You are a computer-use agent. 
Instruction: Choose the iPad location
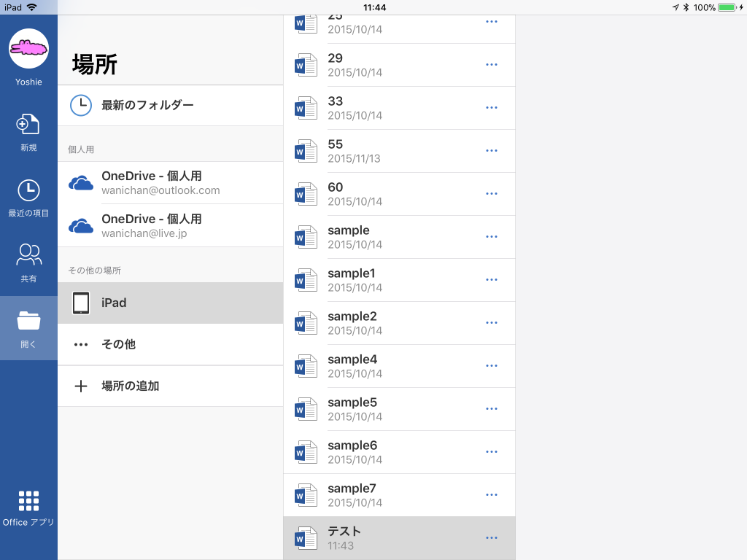[171, 303]
